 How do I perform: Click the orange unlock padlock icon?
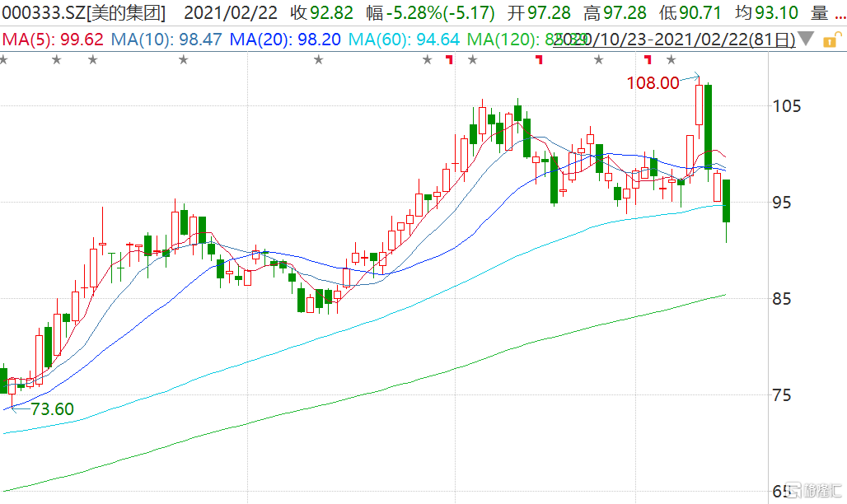tap(832, 40)
